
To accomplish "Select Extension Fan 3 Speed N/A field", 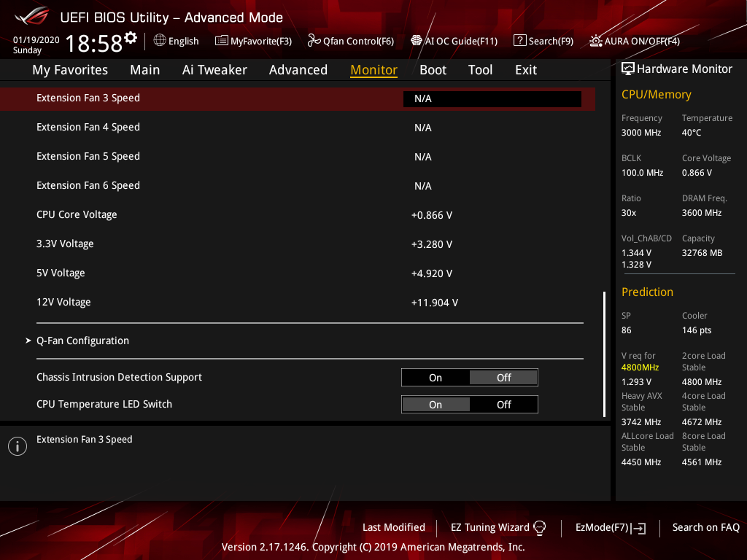I will click(492, 99).
